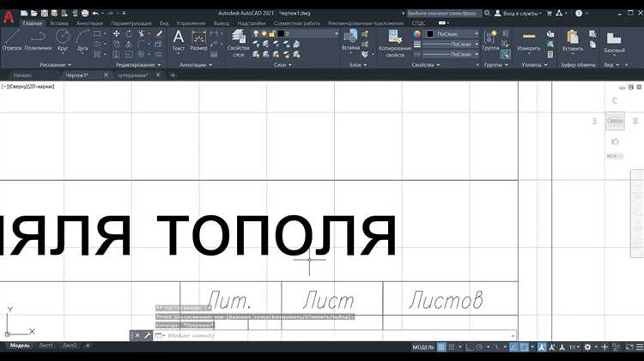
Task: Click the Сверху face of ViewCube
Action: [615, 121]
